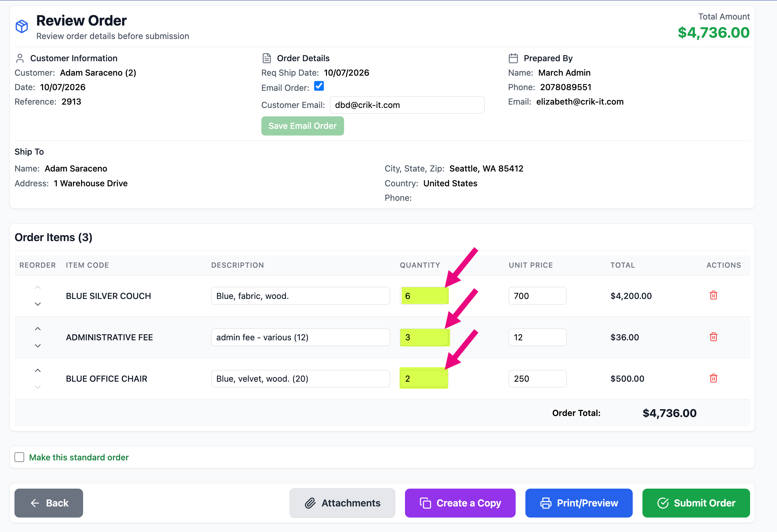
Task: Change quantity of BLUE OFFICE CHAIR
Action: click(424, 379)
